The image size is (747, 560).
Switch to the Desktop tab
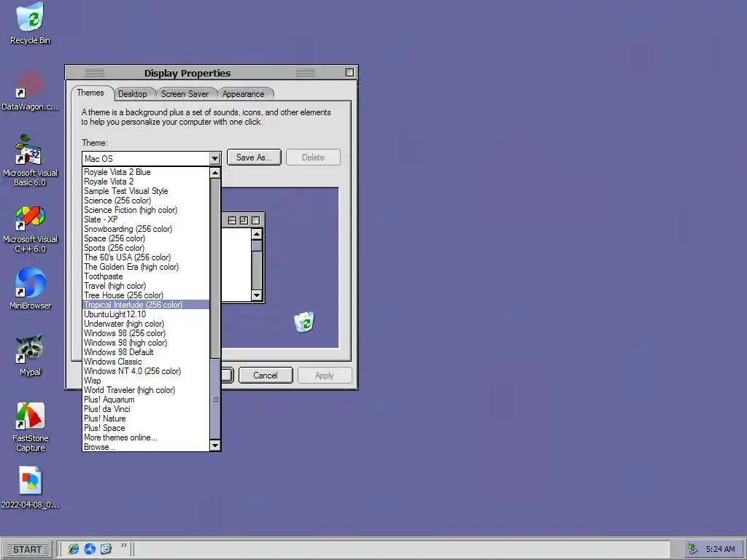click(x=133, y=94)
